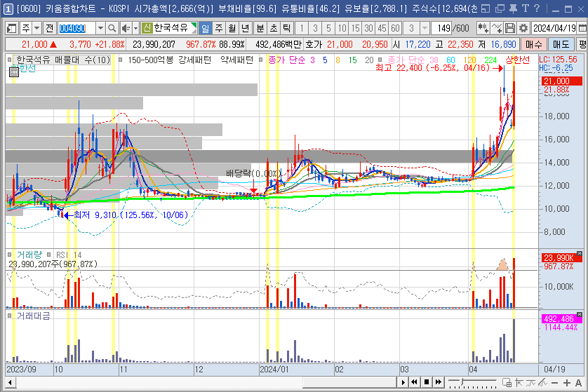This screenshot has height=392, width=588.
Task: Click the horizontal scrollbar thumb
Action: (x=349, y=383)
